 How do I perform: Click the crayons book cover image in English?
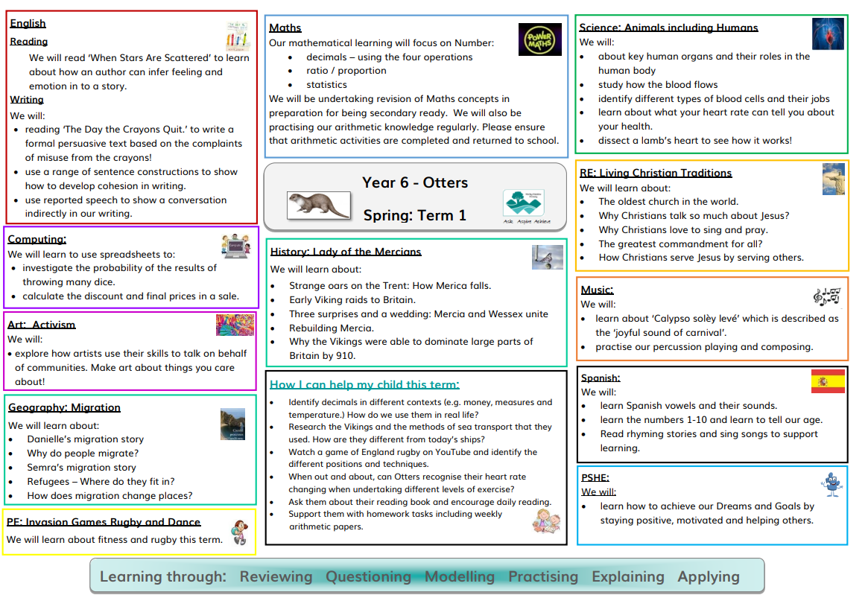238,36
